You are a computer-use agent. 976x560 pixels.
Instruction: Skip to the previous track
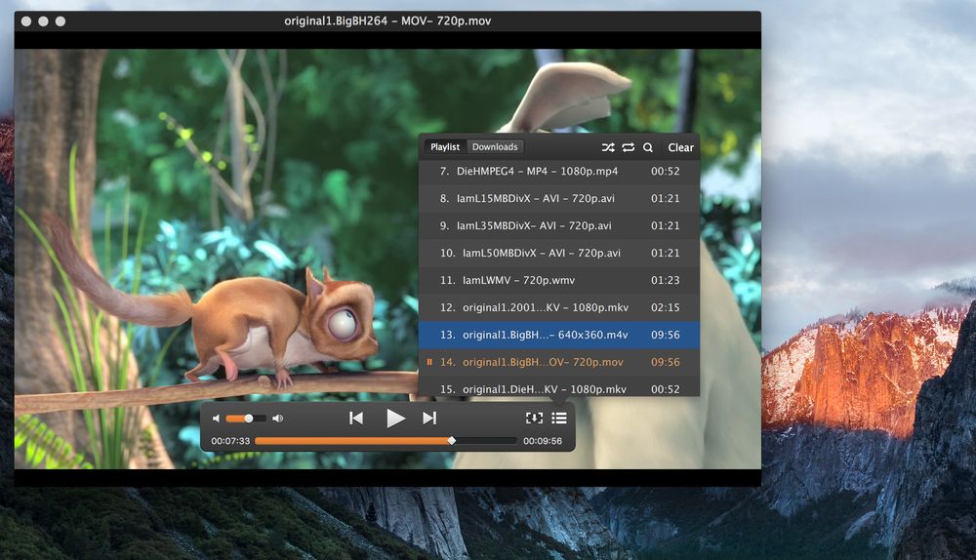(x=356, y=419)
